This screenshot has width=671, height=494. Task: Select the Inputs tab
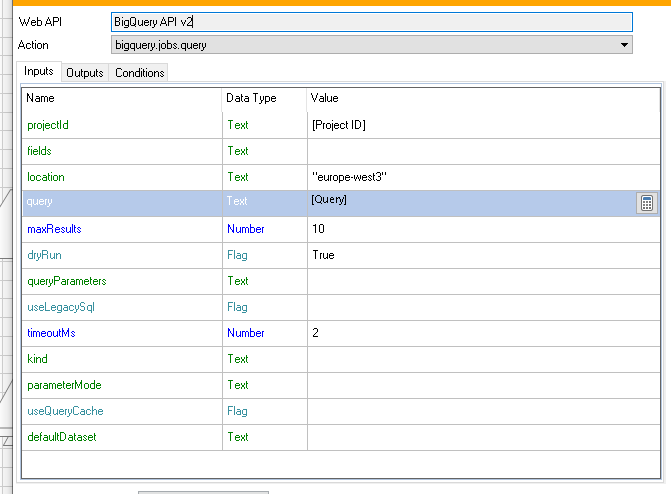click(38, 72)
